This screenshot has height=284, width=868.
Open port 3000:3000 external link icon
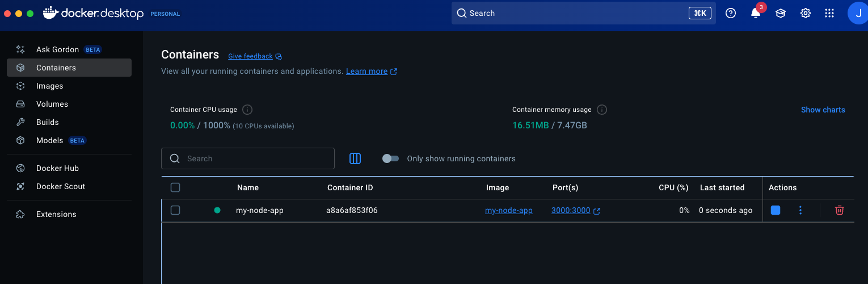click(x=597, y=211)
